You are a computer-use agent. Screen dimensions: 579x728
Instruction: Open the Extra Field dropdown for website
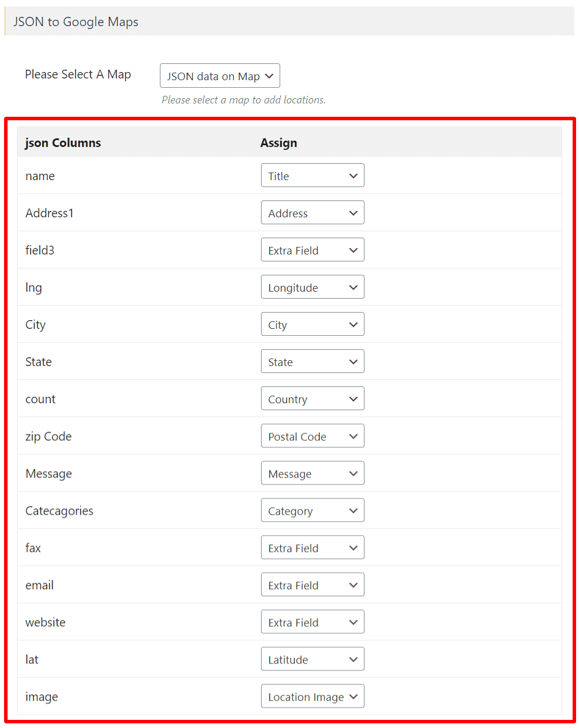point(312,622)
